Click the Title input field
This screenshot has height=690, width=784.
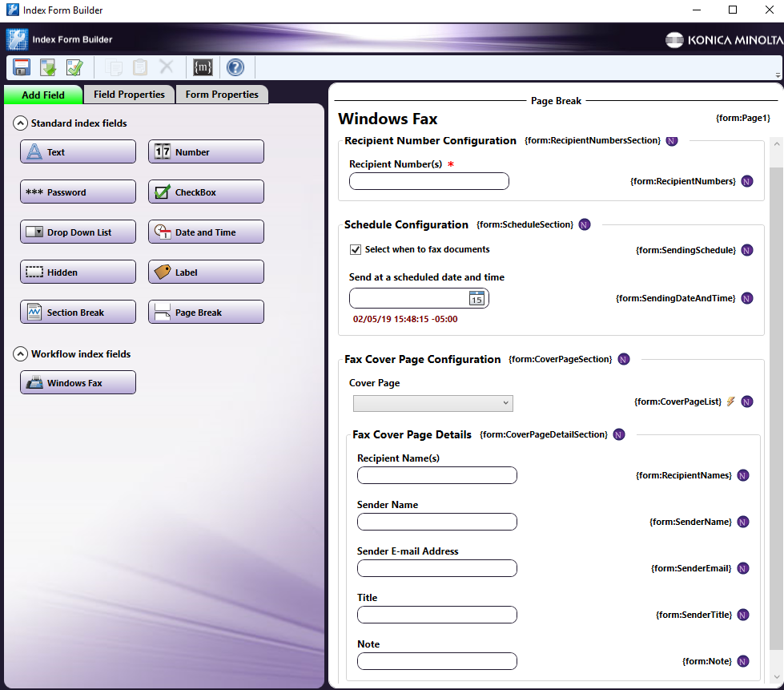(437, 615)
